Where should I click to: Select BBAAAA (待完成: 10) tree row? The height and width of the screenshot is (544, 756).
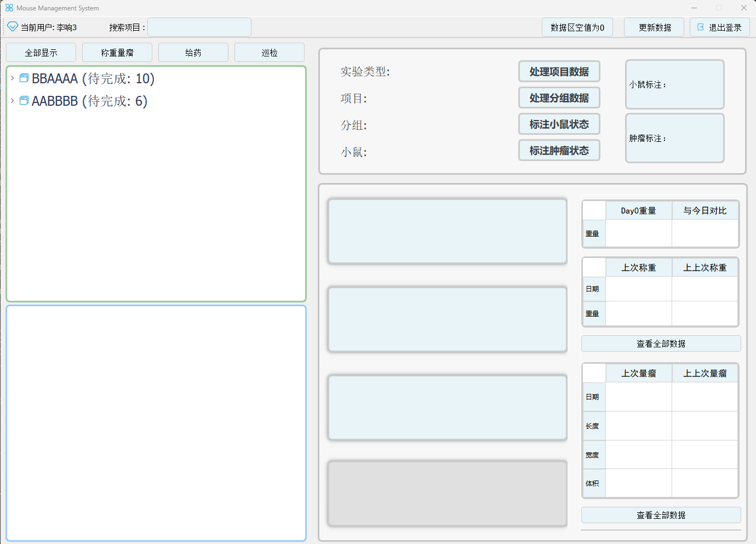click(x=156, y=78)
